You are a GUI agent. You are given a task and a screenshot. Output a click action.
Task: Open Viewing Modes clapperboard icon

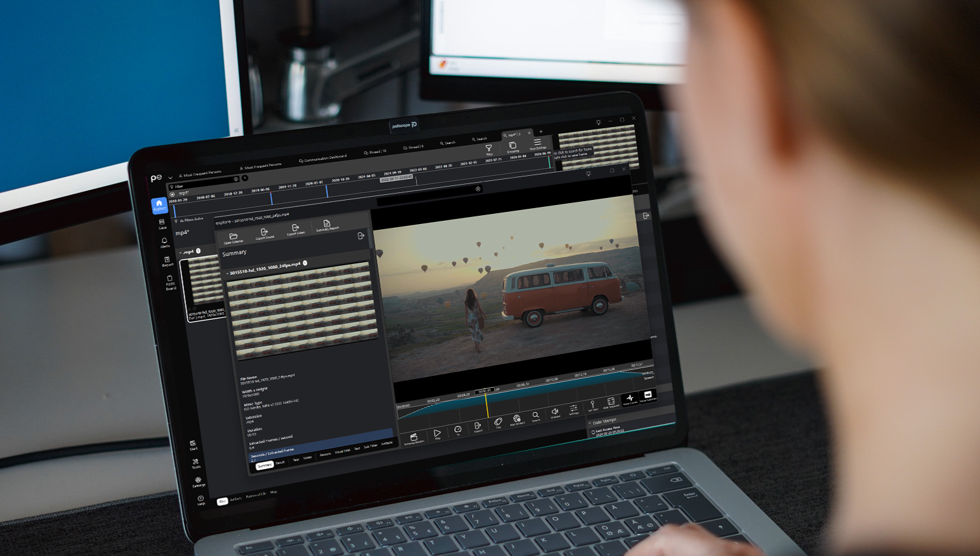pos(414,438)
